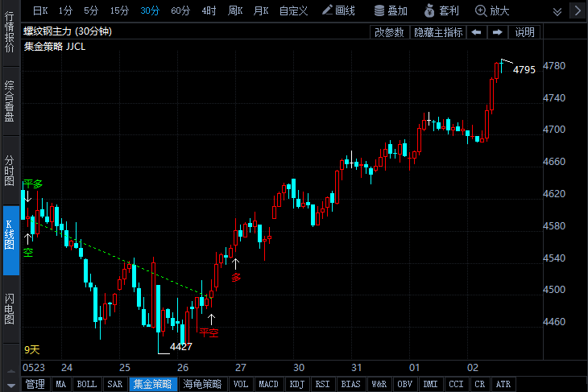Click sidebar scroll up arrow
Viewport: 588px width, 392px height.
11,372
